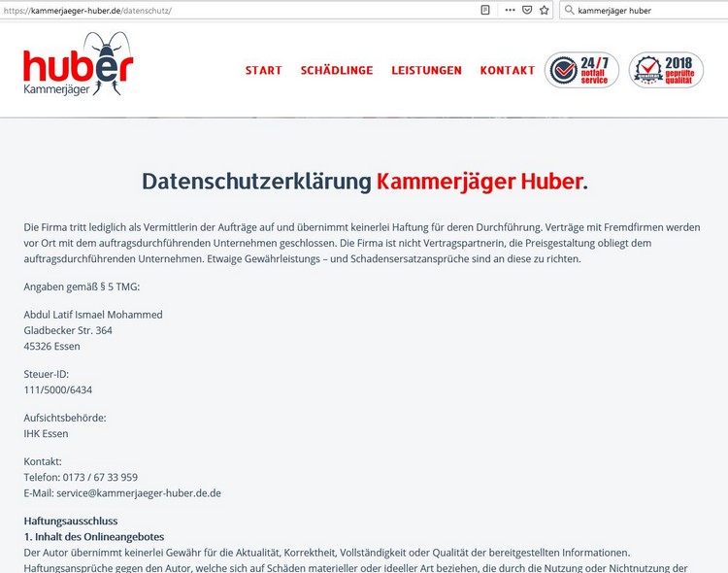
Task: Click the Gladbecker Str. 364 address line
Action: [x=68, y=330]
